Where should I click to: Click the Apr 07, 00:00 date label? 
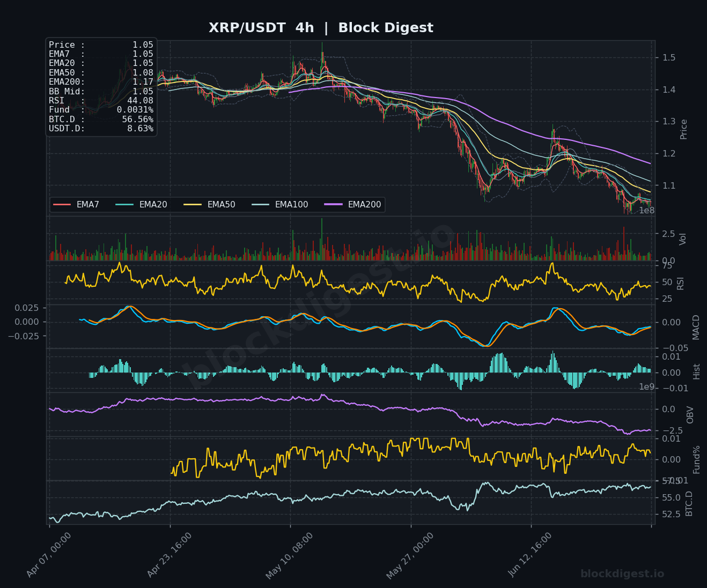click(49, 555)
